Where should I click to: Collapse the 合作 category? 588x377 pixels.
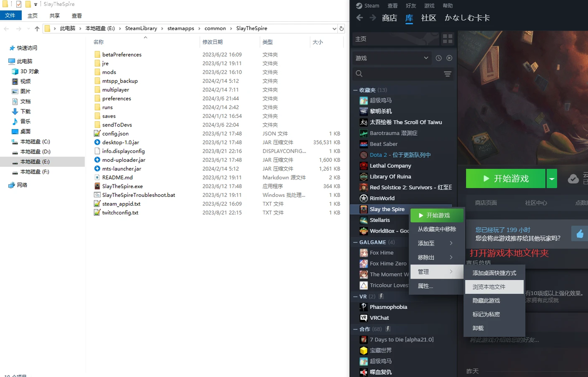355,329
